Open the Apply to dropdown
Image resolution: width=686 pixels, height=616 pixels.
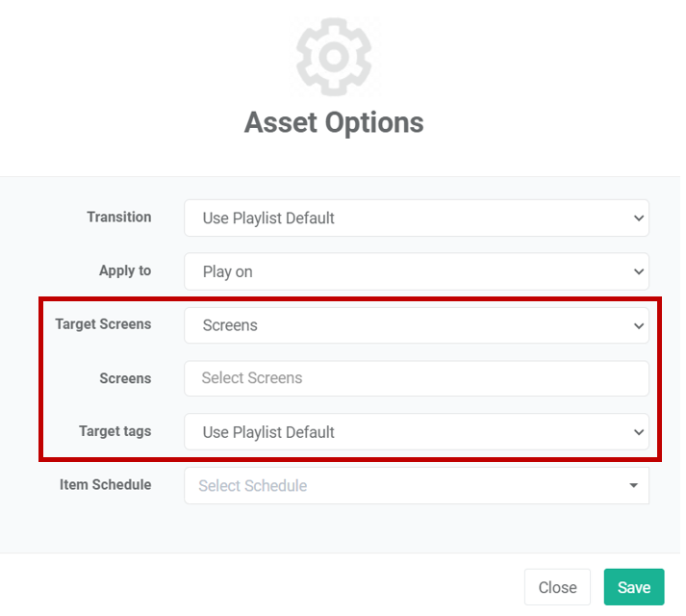click(x=416, y=271)
